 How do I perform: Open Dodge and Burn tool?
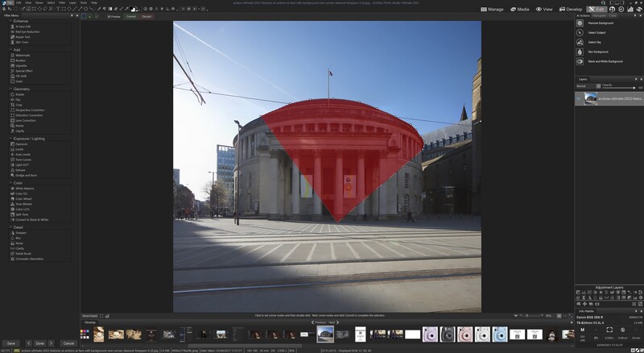[x=26, y=175]
